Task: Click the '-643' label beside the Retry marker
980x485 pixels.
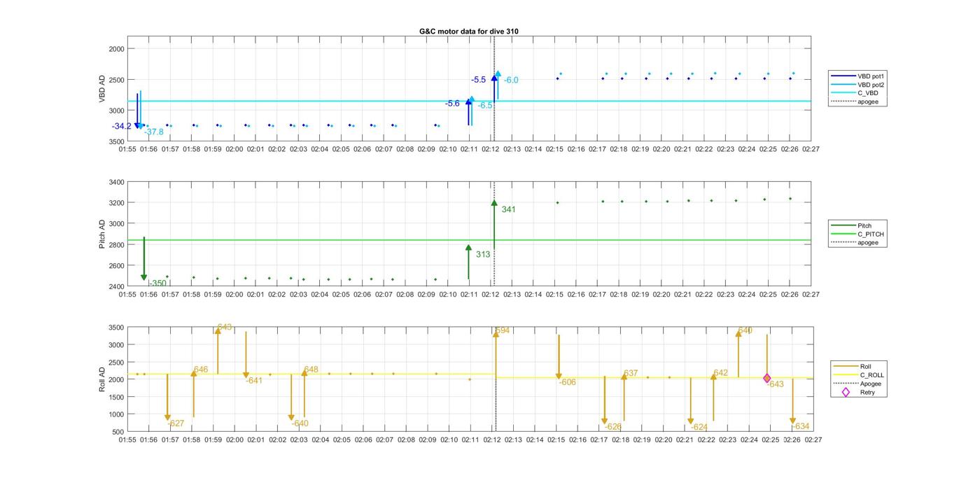Action: (776, 384)
